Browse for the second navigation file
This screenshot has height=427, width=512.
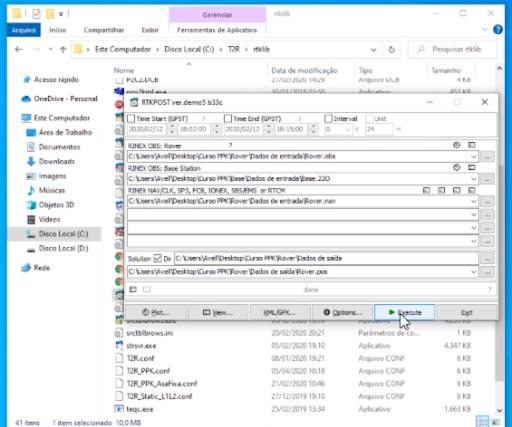coord(487,215)
